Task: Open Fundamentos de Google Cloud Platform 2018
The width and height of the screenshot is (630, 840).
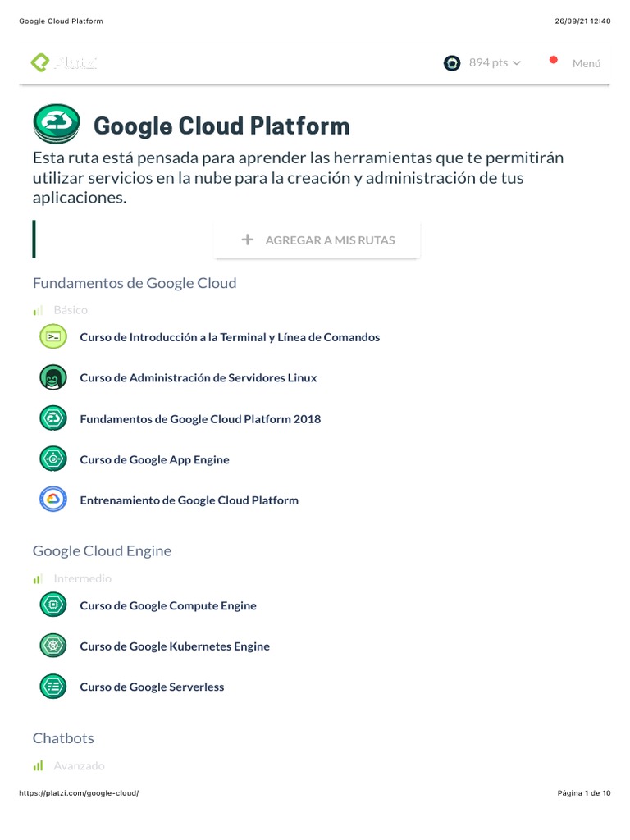Action: pos(200,419)
